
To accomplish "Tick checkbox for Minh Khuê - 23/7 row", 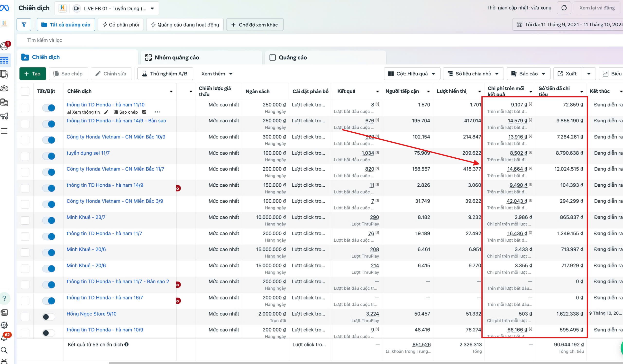I will (x=25, y=220).
